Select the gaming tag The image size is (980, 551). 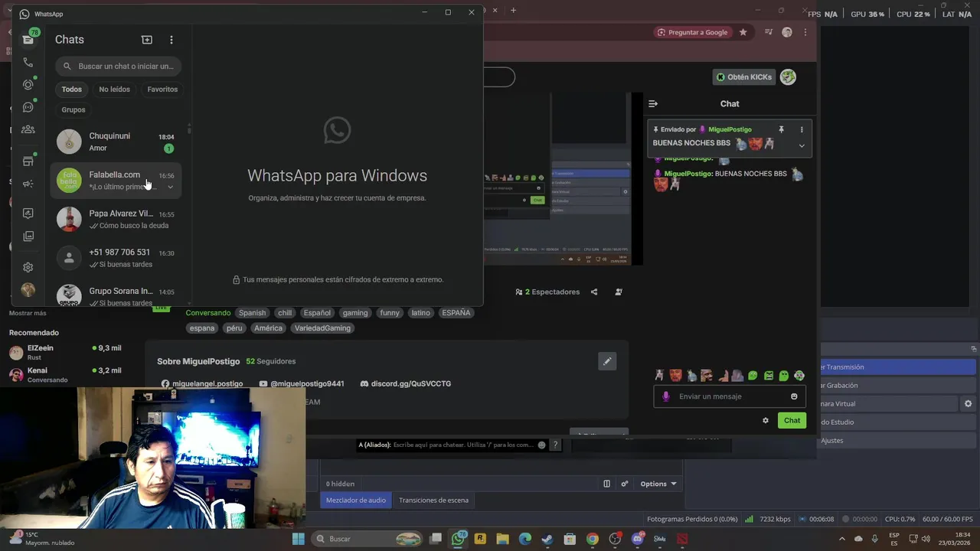(355, 313)
